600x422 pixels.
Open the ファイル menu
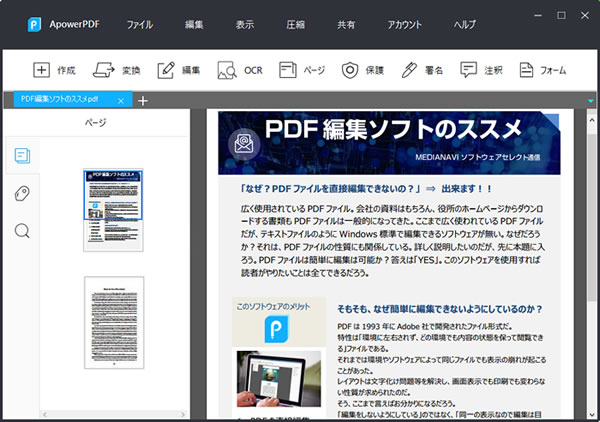[x=140, y=25]
